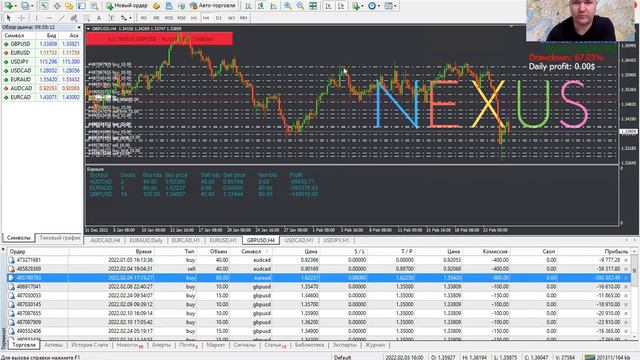Open the Тиковый график tab
The width and height of the screenshot is (640, 360).
(x=60, y=238)
